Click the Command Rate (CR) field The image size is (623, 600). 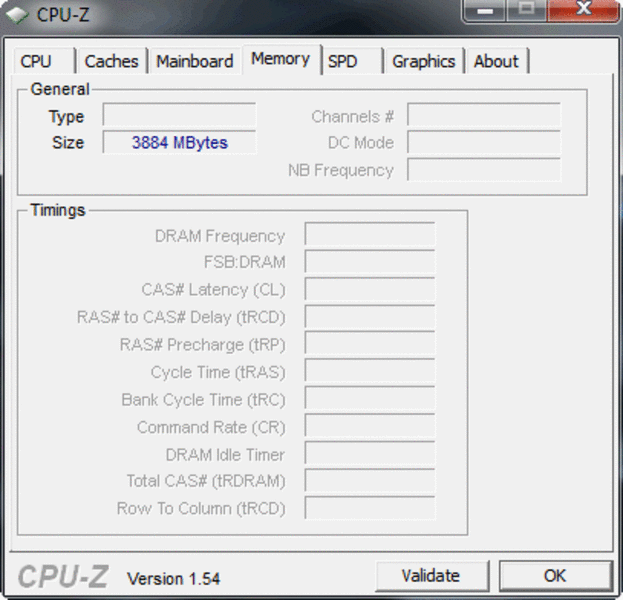(x=370, y=426)
